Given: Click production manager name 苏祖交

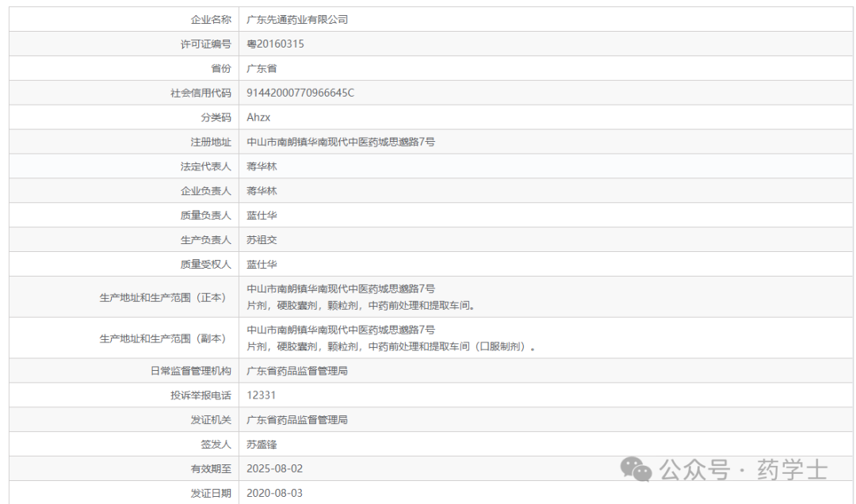Looking at the screenshot, I should [262, 240].
